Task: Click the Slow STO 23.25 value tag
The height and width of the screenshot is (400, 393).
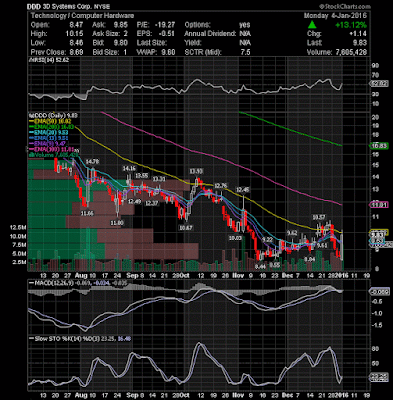Action: click(x=379, y=377)
